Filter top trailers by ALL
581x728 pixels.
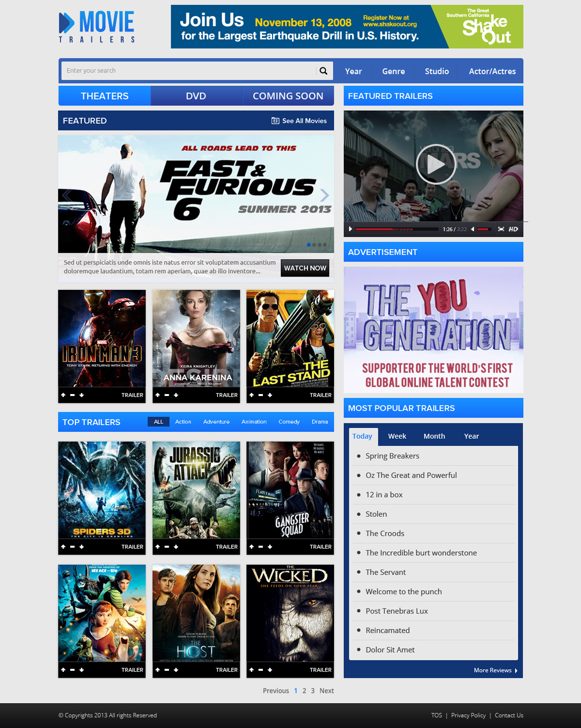click(159, 422)
